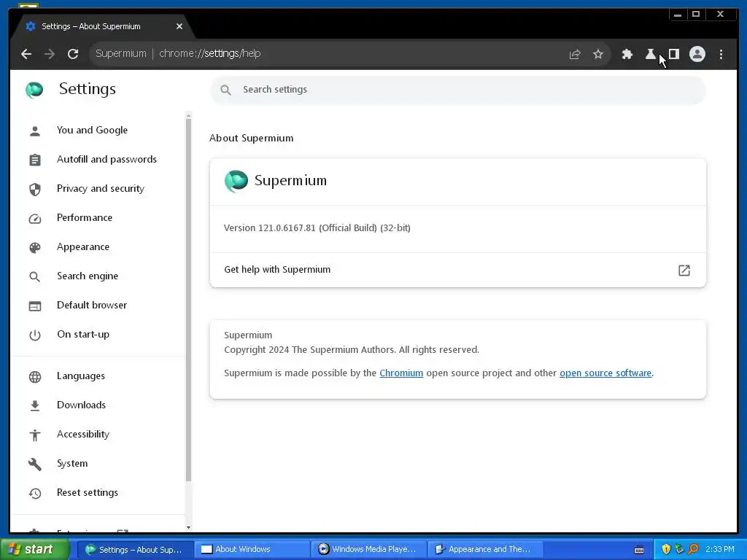Click the magnifier tray icon

(693, 550)
